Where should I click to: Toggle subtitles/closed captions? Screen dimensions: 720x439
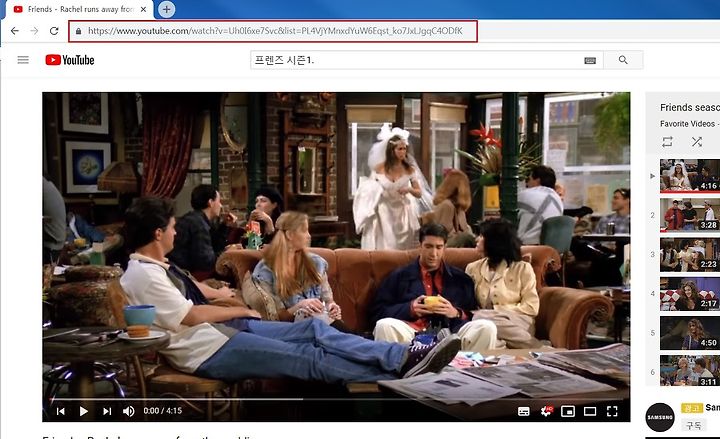523,411
